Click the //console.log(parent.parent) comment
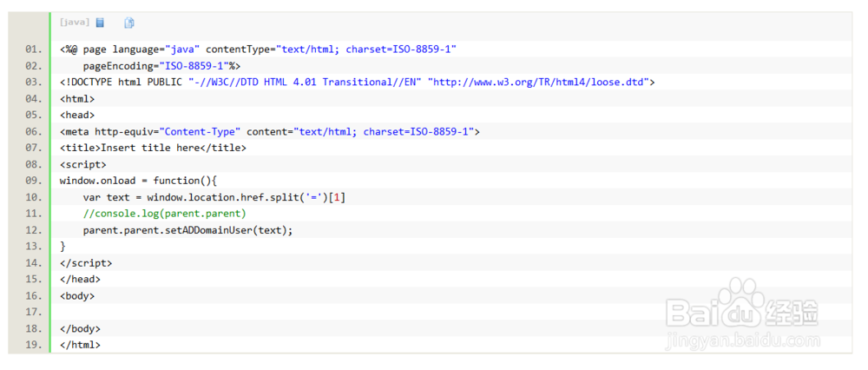Screen dimensions: 868x370 pos(164,214)
